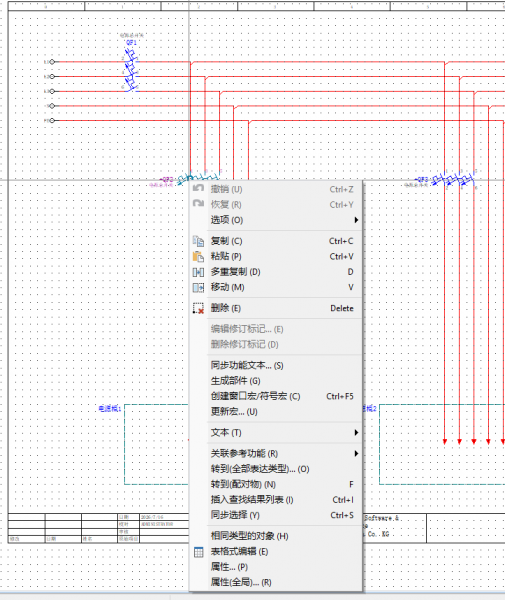The image size is (505, 600).
Task: Open 表格式编辑 (E)
Action: pyautogui.click(x=276, y=552)
